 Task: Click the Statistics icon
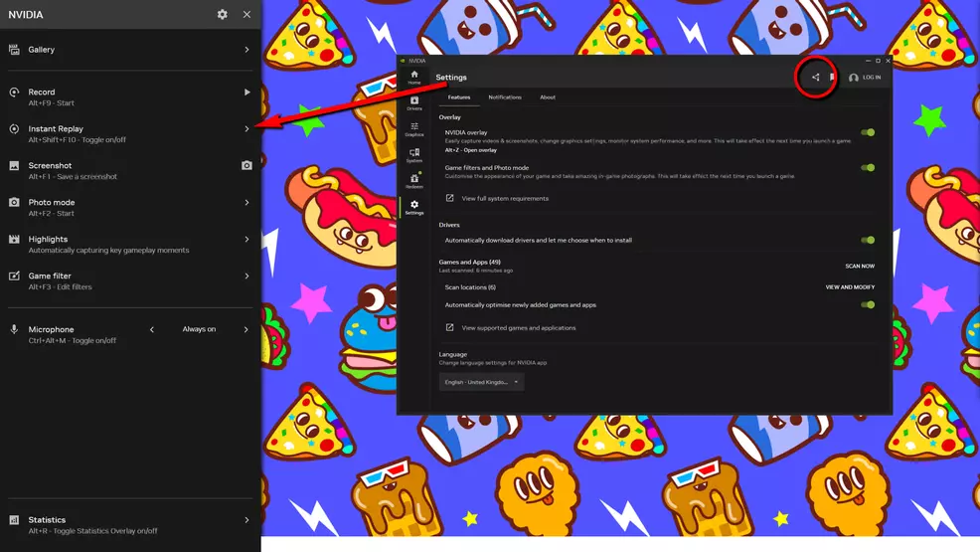(x=14, y=520)
